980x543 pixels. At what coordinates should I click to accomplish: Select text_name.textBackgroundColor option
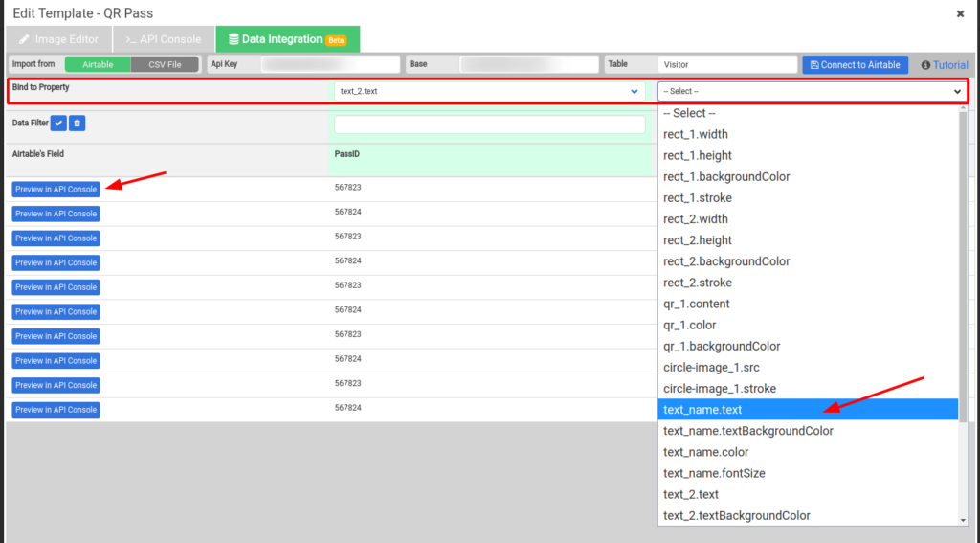pyautogui.click(x=808, y=432)
